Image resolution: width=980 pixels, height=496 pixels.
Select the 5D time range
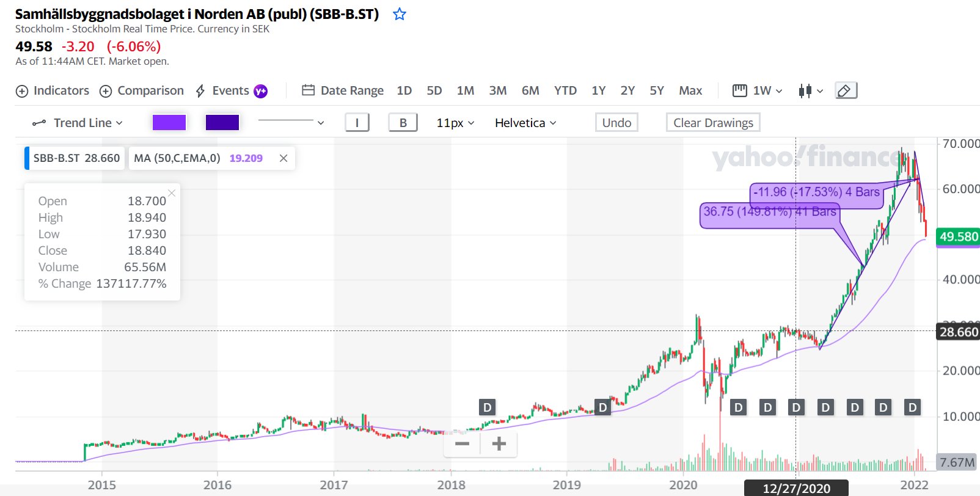[x=434, y=90]
